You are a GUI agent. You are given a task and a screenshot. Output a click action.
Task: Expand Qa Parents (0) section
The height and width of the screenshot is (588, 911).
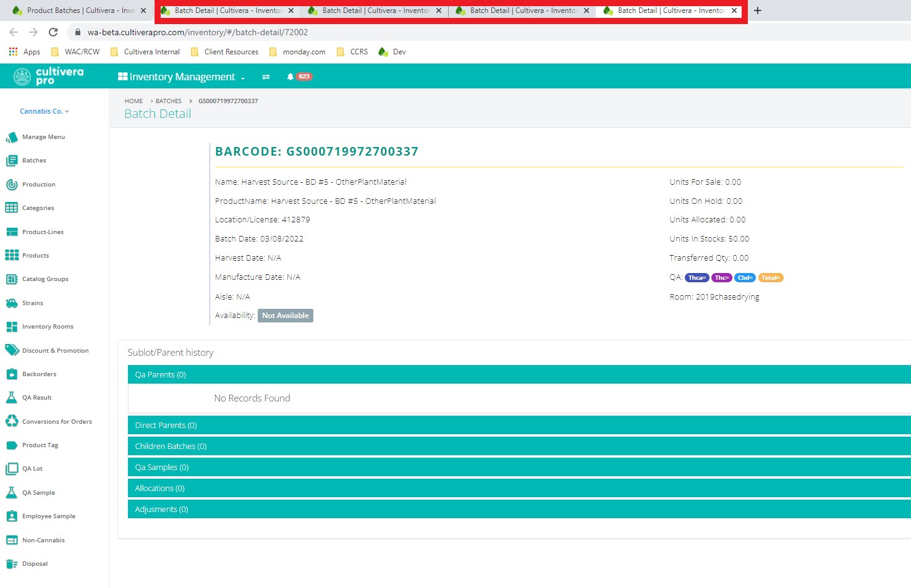pos(519,374)
